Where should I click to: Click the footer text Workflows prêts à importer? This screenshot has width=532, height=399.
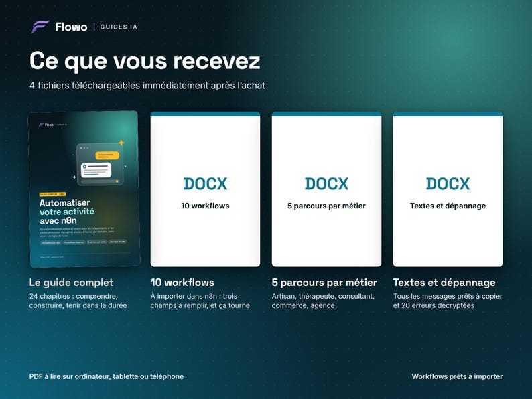(x=457, y=376)
